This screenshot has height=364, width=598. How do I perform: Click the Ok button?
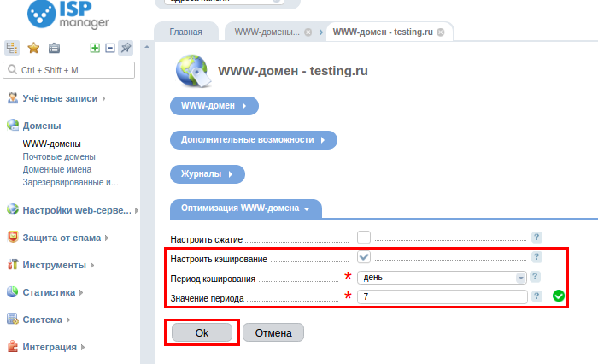pos(202,332)
